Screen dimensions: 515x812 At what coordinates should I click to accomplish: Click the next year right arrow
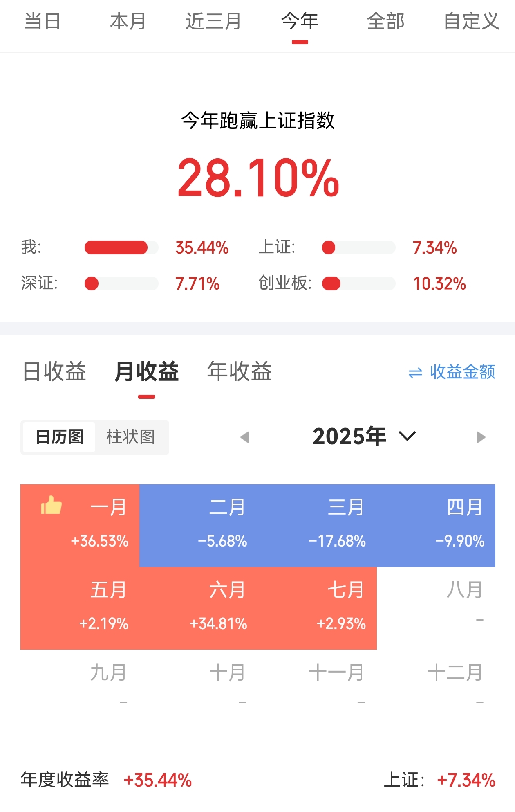point(481,437)
